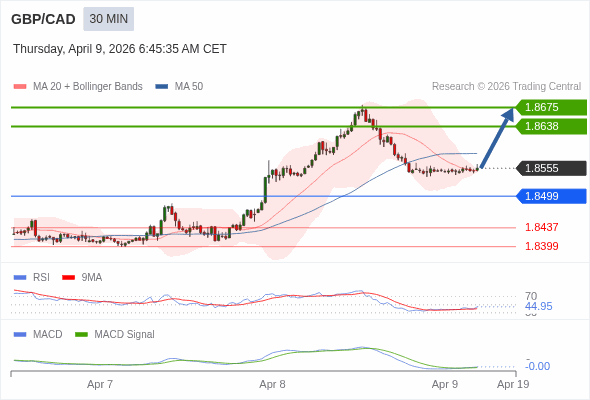
Task: Select the 1.8499 pivot price tag
Action: pyautogui.click(x=551, y=196)
